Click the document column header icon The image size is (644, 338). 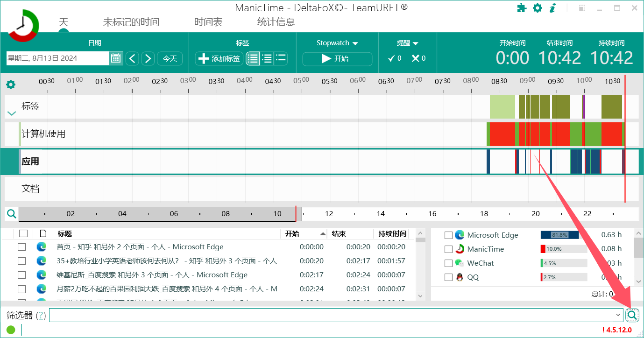43,233
